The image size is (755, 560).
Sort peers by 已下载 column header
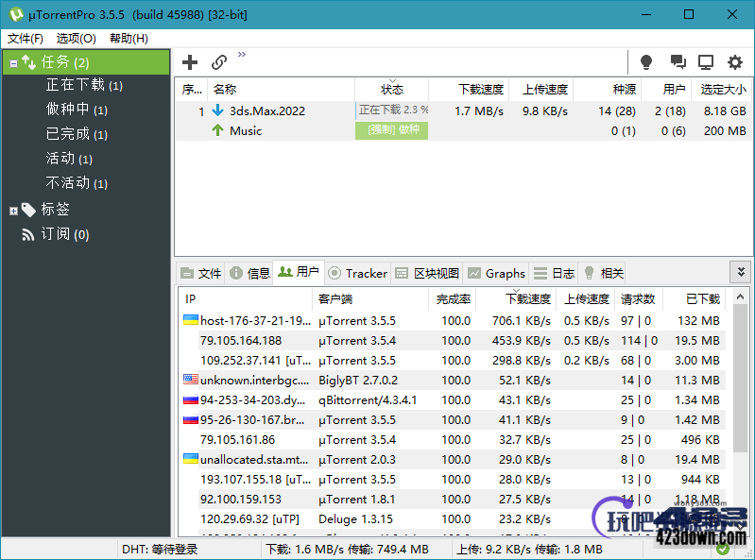click(694, 299)
